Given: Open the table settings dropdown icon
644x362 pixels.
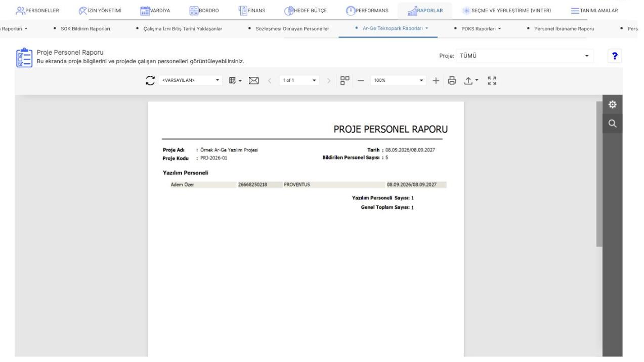Looking at the screenshot, I should pyautogui.click(x=236, y=80).
